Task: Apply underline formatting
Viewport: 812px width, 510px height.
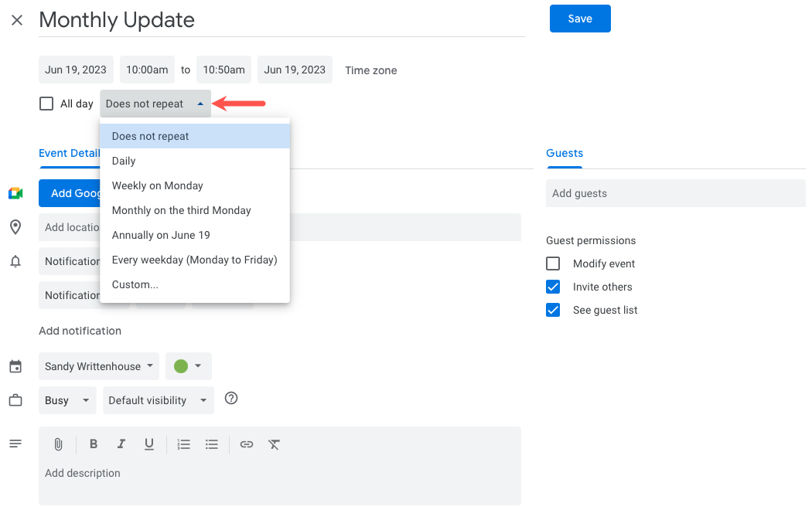Action: click(x=149, y=444)
